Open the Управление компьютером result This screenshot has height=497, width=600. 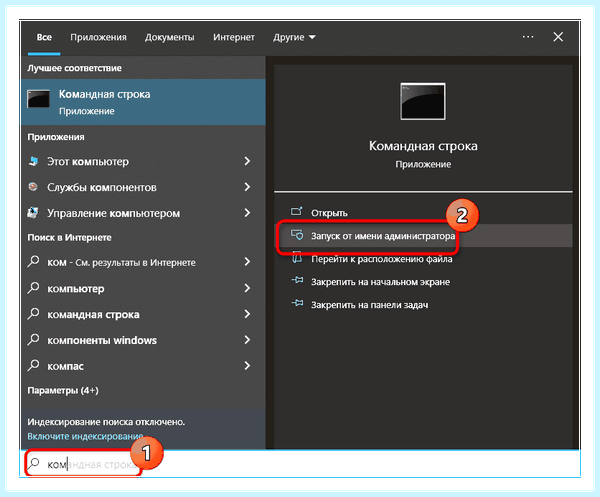(x=143, y=213)
